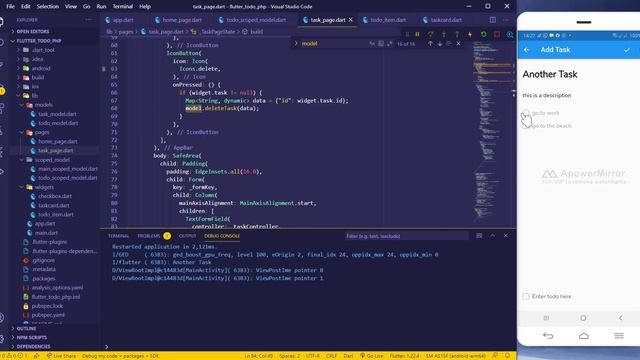Collapse the scoped_model folder

(51, 160)
